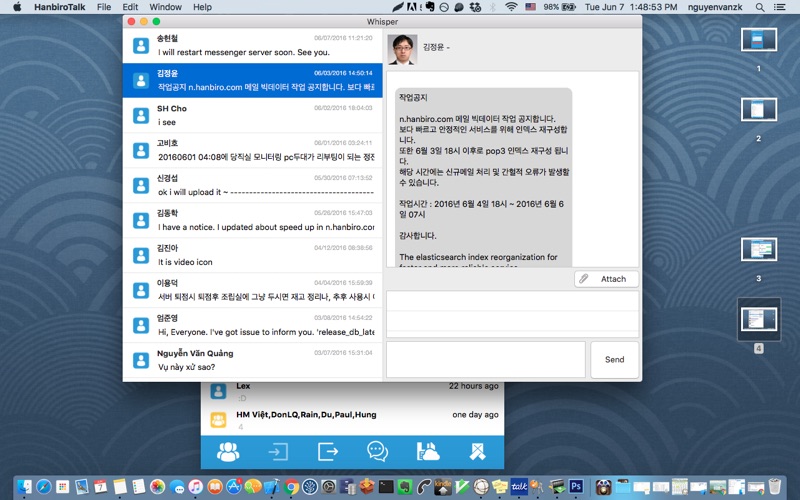Click the paperclip icon on Attach button
800x500 pixels.
(584, 279)
